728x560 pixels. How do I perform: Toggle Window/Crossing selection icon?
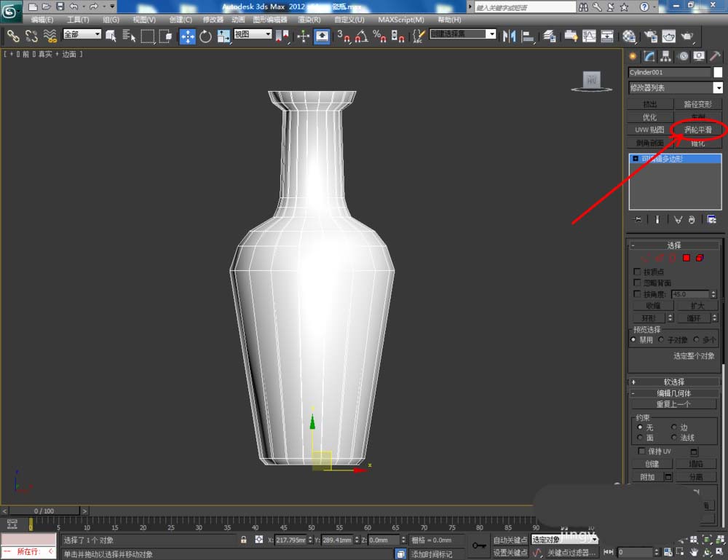(165, 36)
